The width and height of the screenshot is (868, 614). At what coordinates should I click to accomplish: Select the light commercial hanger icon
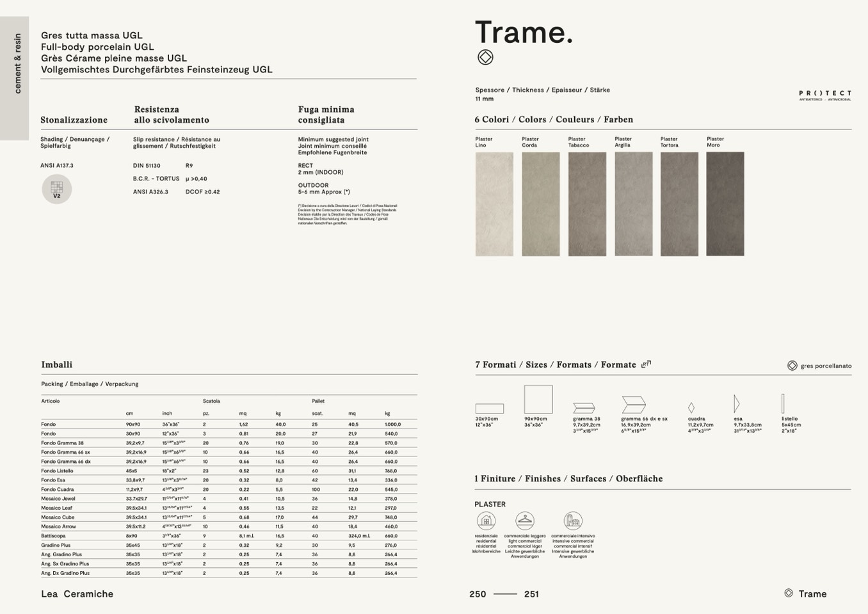[x=525, y=521]
